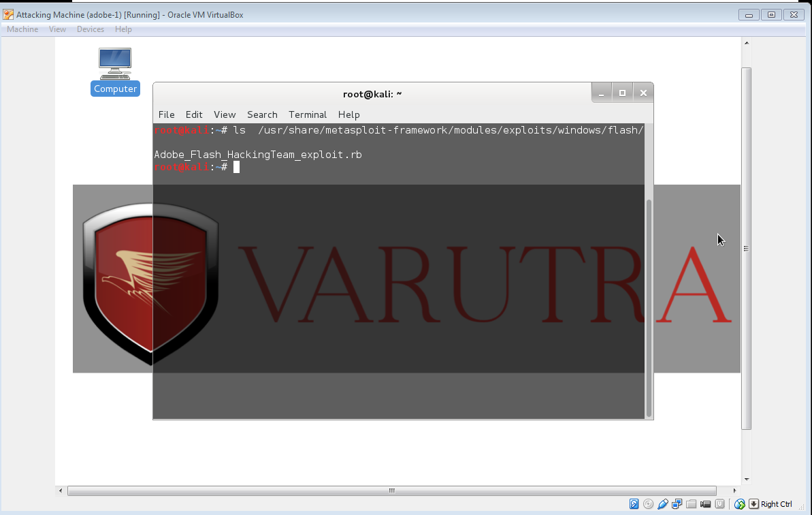Click the video capture indicator icon
Viewport: 812px width, 515px height.
705,504
